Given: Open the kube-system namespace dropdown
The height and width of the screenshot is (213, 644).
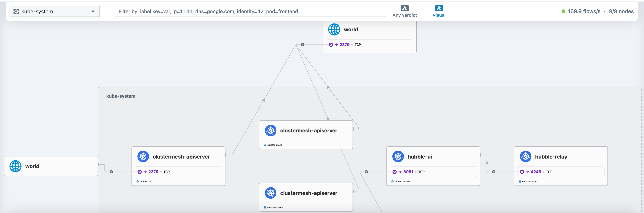Looking at the screenshot, I should pyautogui.click(x=54, y=11).
